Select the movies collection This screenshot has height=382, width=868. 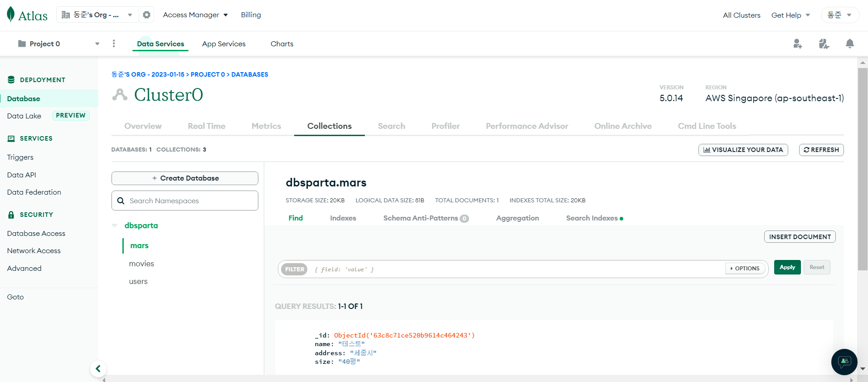pos(141,264)
